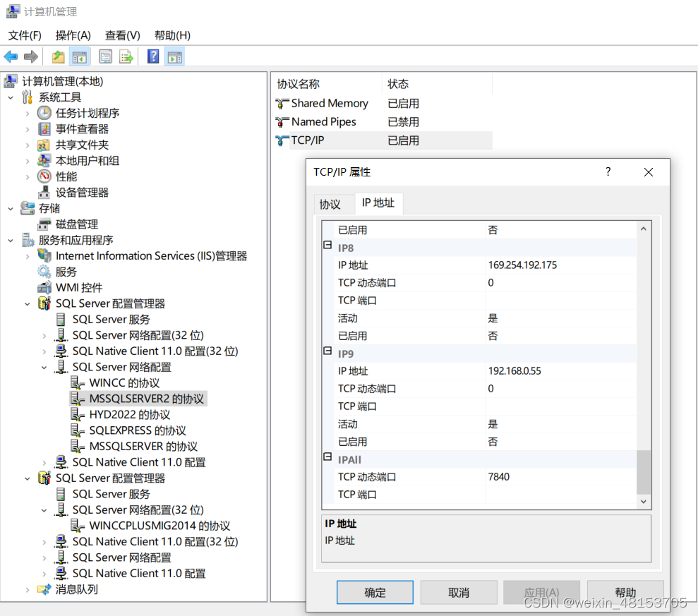Viewport: 698px width, 616px height.
Task: Click the WMI 控件 icon
Action: coord(44,287)
